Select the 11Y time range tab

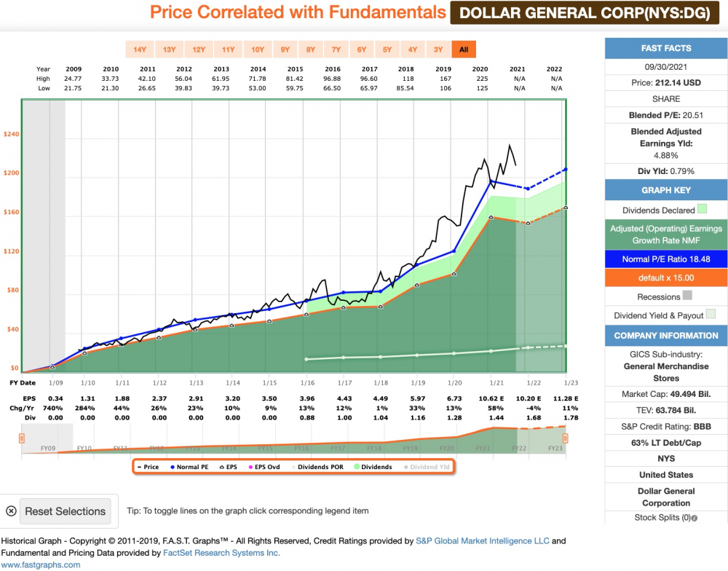click(x=228, y=50)
